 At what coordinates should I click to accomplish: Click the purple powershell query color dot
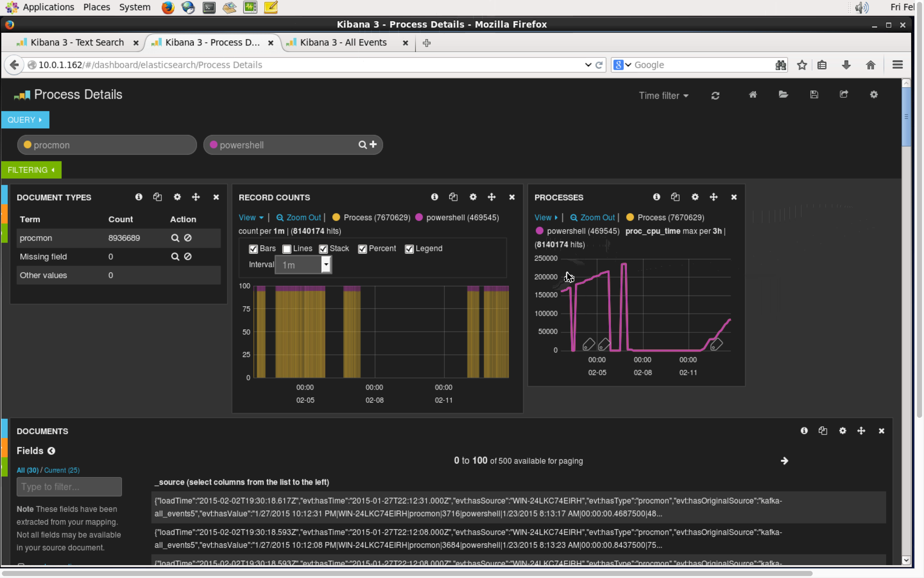click(x=213, y=144)
